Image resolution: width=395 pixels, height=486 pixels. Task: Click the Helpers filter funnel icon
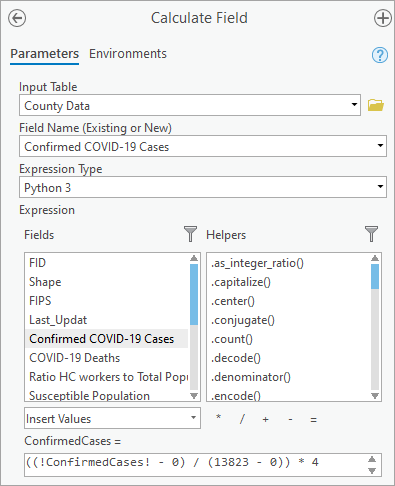coord(371,234)
